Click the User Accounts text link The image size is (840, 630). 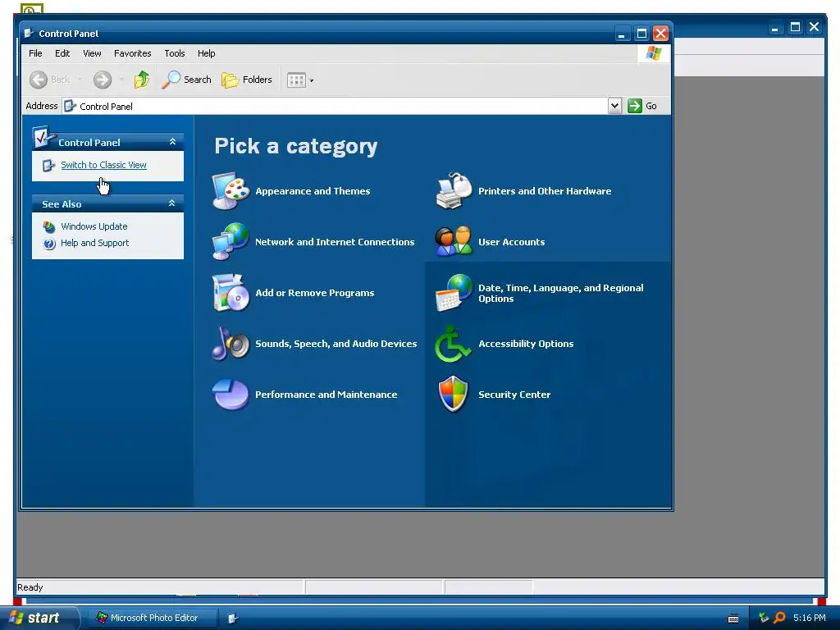(512, 242)
